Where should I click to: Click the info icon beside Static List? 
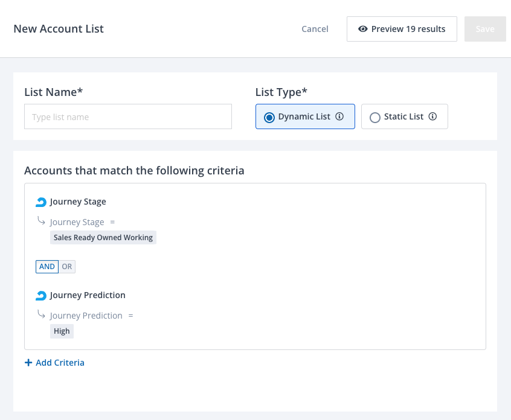click(x=432, y=116)
